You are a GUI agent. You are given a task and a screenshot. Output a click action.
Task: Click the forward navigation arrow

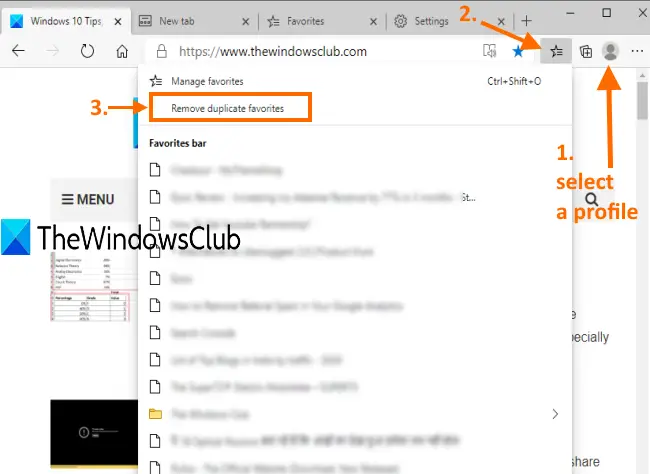[53, 51]
